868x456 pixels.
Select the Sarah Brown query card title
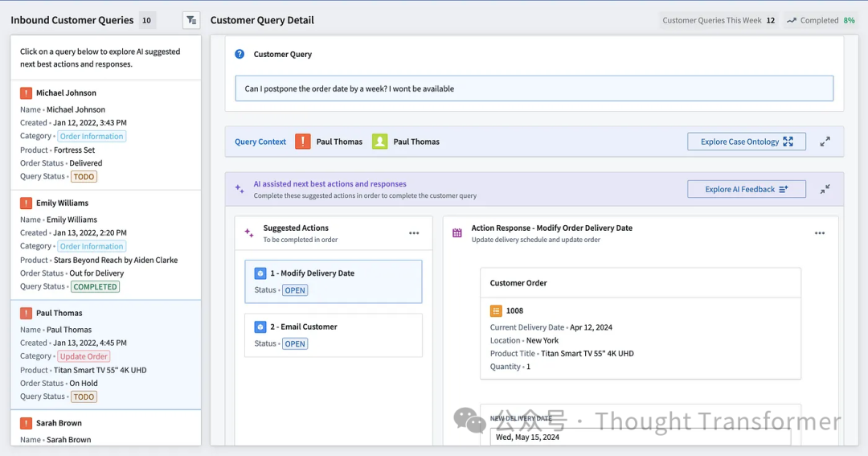(59, 423)
